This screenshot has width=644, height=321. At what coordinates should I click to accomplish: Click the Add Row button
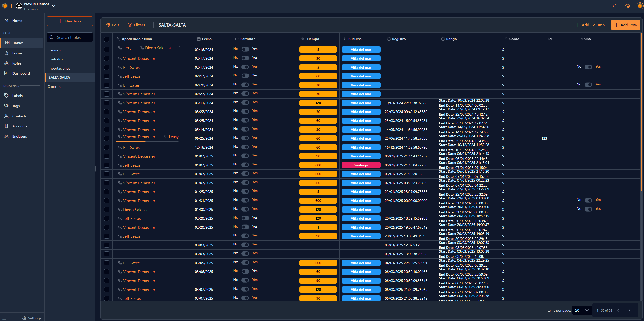tap(625, 25)
